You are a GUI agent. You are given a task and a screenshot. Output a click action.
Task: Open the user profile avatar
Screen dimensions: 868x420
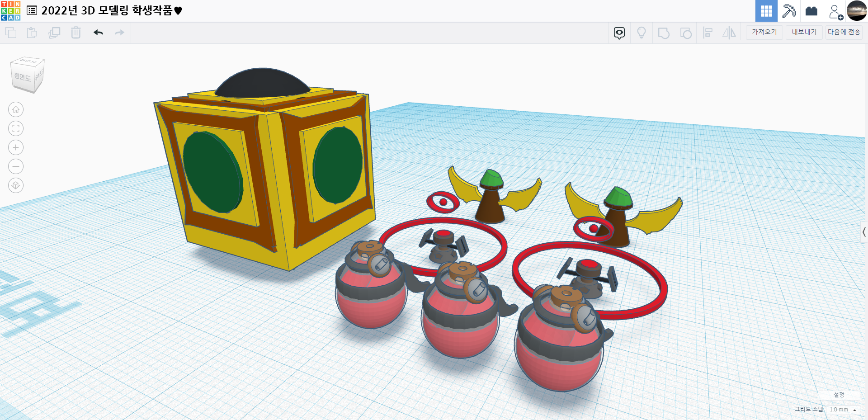(x=857, y=11)
